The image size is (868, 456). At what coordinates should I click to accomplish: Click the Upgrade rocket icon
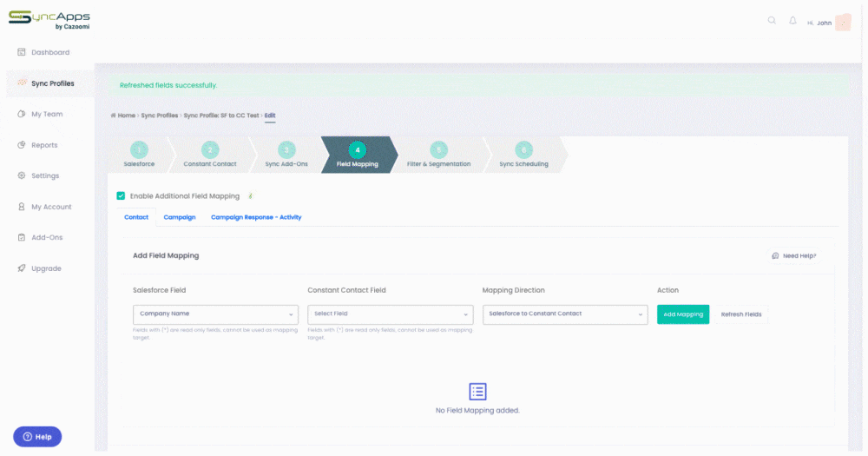(x=22, y=268)
